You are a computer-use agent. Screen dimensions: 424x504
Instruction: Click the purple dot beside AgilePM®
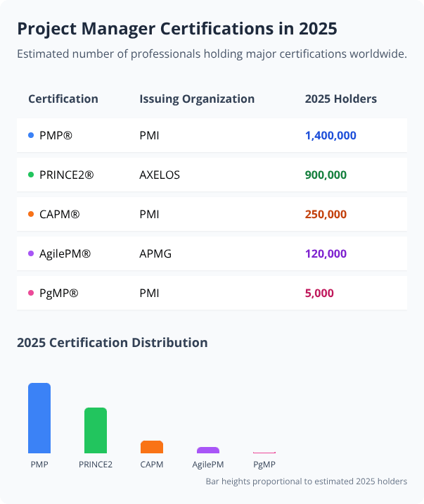31,253
